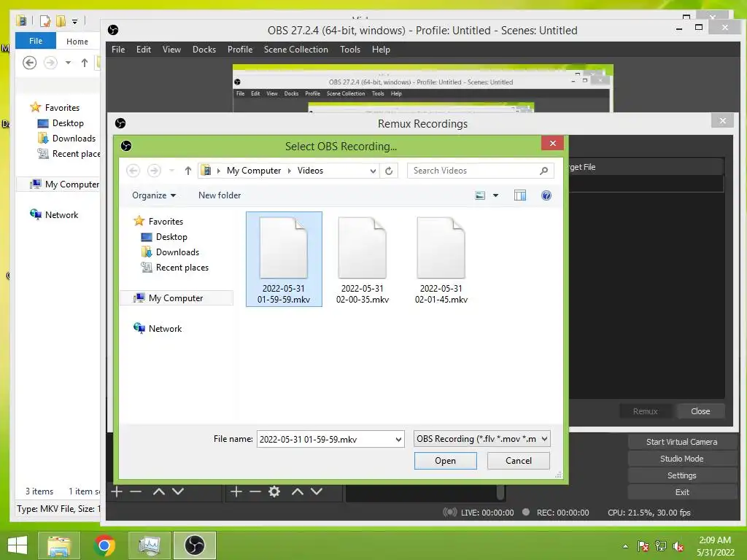Open the OBS Profile menu
The image size is (747, 560).
click(x=240, y=50)
